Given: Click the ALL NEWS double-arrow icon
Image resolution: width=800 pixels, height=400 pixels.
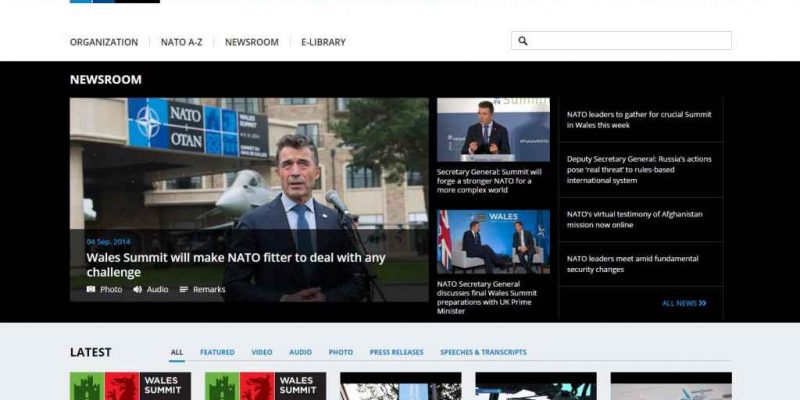Looking at the screenshot, I should pos(703,303).
